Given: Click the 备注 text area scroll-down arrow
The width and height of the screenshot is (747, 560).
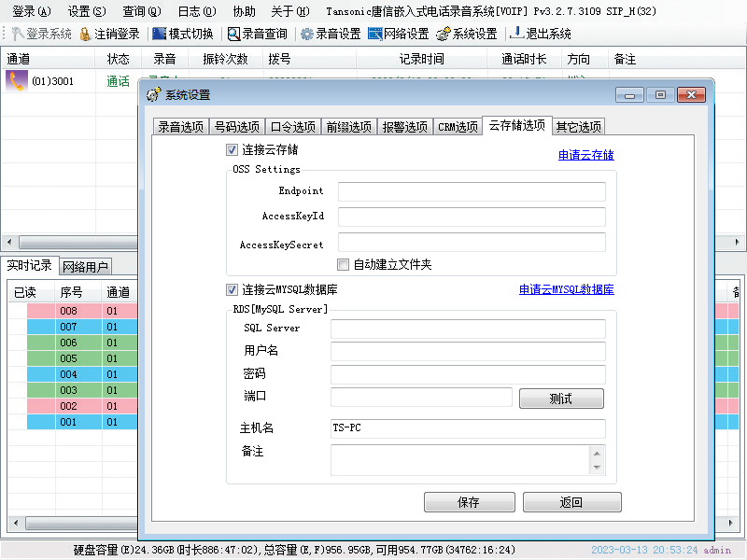Looking at the screenshot, I should (x=598, y=468).
